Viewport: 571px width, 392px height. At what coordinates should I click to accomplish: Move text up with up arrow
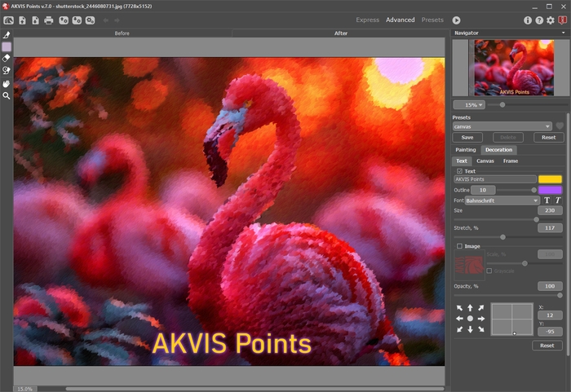470,308
